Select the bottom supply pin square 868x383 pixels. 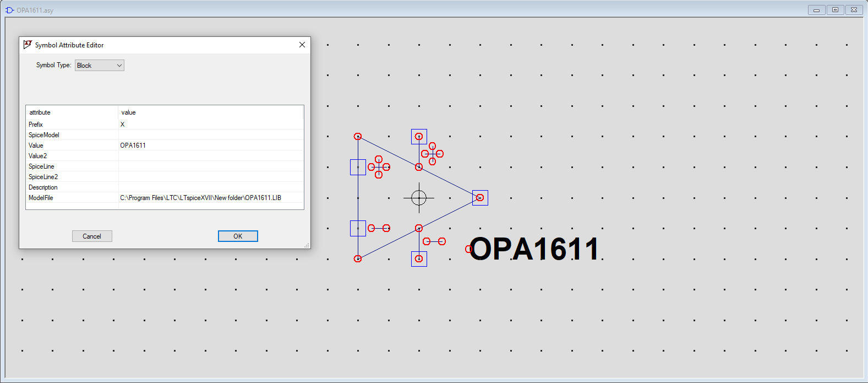419,258
